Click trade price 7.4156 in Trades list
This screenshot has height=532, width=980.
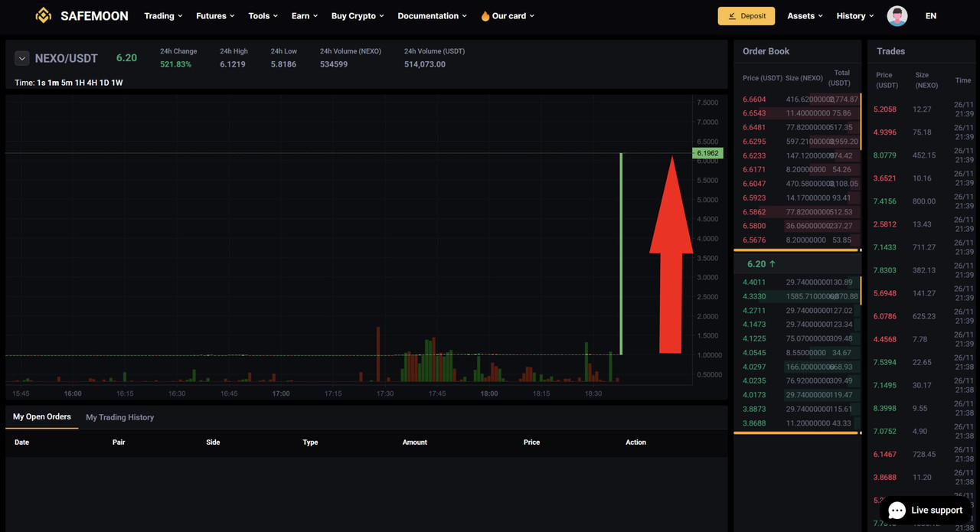point(884,201)
